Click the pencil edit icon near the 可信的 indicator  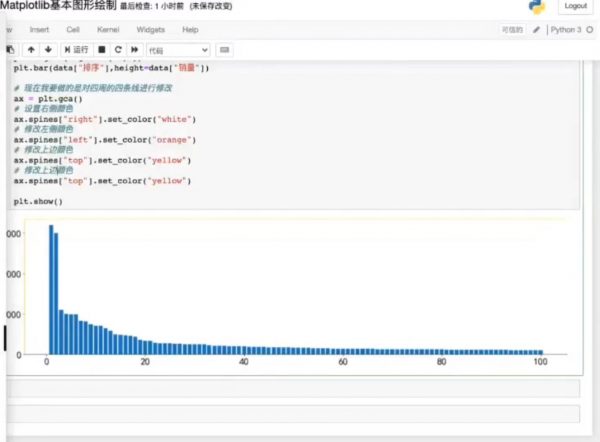coord(537,30)
